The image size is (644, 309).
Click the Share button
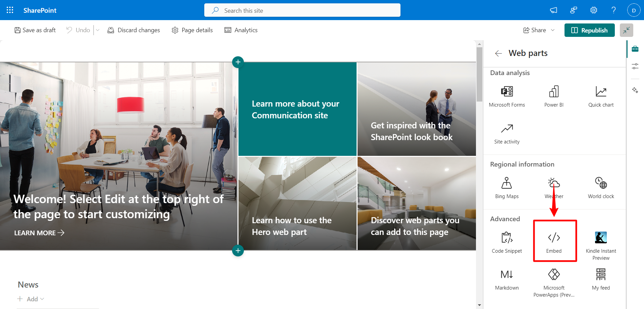tap(535, 30)
